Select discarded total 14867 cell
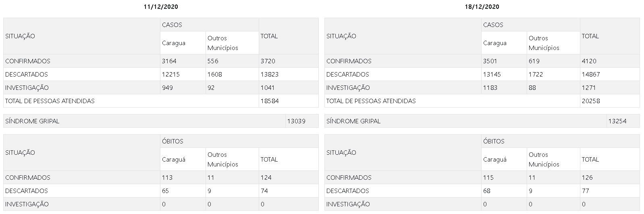Image resolution: width=644 pixels, height=214 pixels. click(610, 75)
